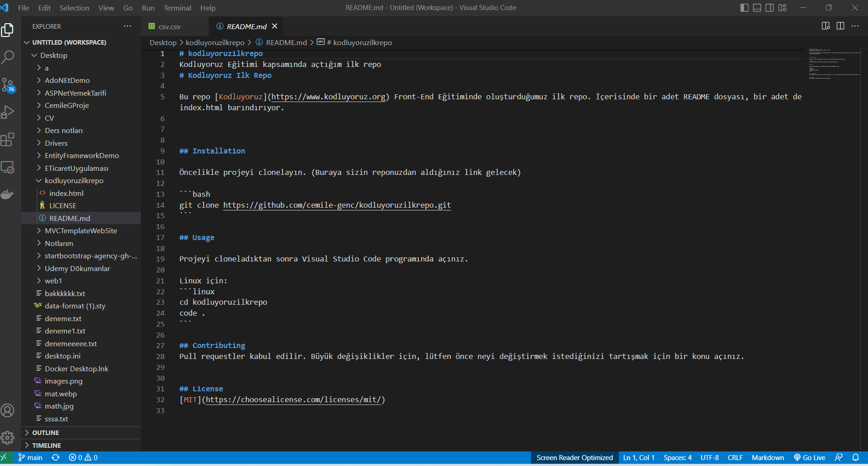This screenshot has width=868, height=466.
Task: Open the Search view icon
Action: pos(8,57)
